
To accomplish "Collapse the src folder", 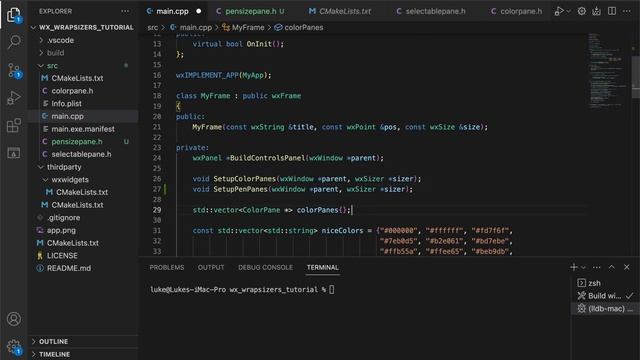I will click(x=83, y=65).
